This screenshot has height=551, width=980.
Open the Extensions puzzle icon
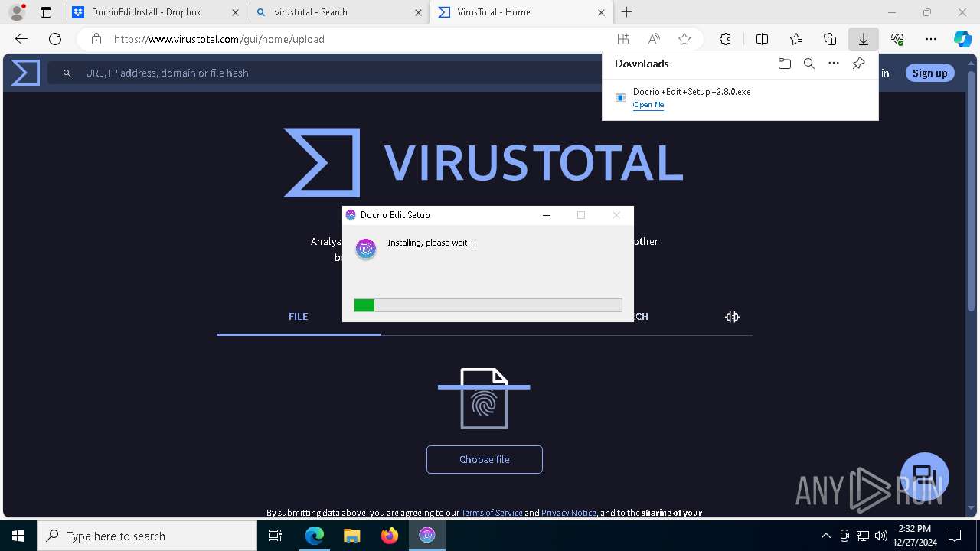[725, 39]
